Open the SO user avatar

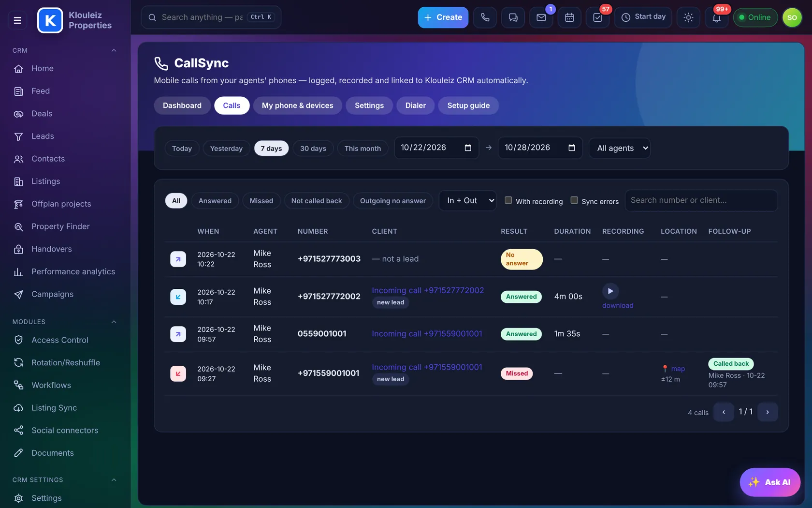792,17
